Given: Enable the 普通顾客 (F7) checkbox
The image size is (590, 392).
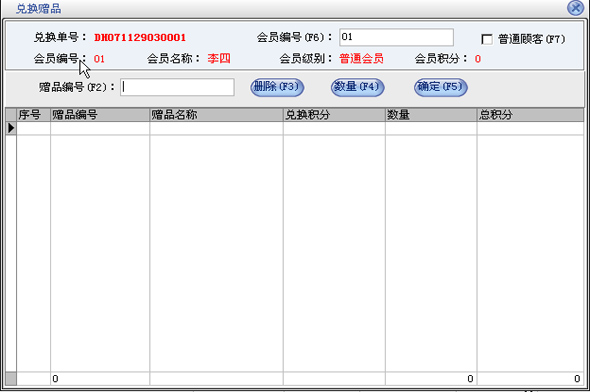Looking at the screenshot, I should (x=487, y=39).
